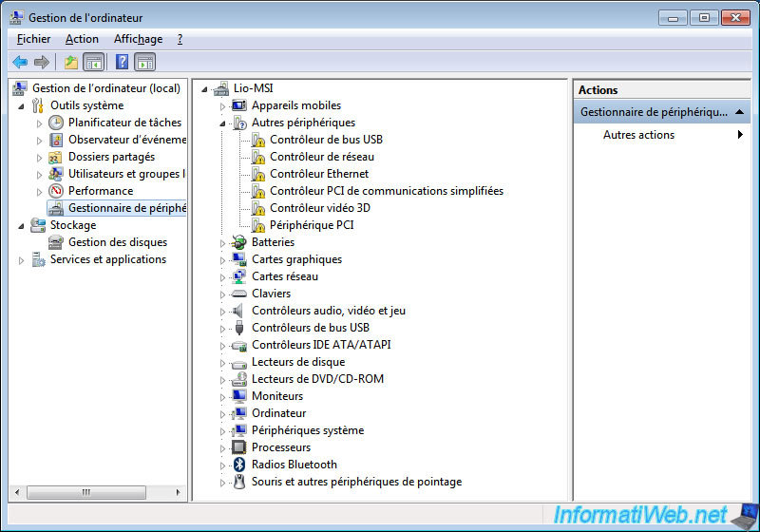The height and width of the screenshot is (532, 760).
Task: Open Help via the question mark toolbar icon
Action: tap(123, 62)
